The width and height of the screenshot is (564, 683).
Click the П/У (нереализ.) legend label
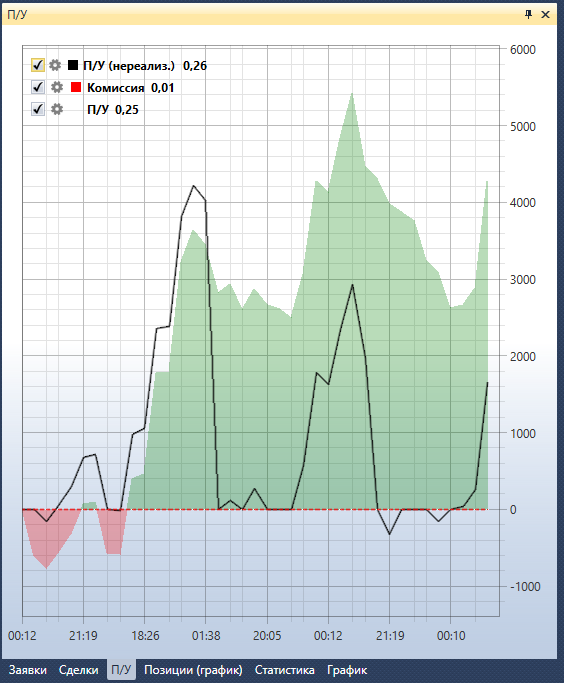tap(129, 66)
